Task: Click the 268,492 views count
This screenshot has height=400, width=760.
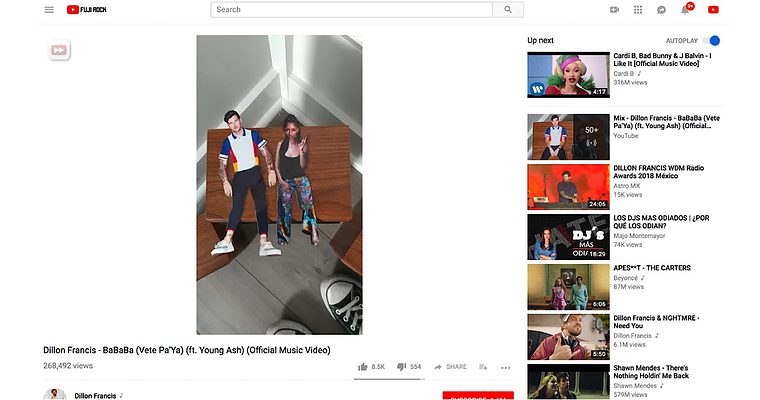Action: 68,366
